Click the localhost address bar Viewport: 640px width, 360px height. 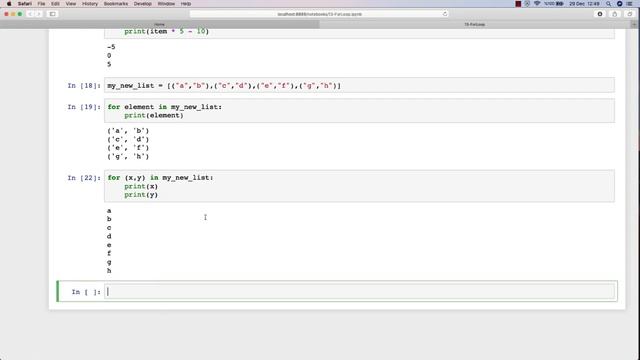(x=319, y=14)
